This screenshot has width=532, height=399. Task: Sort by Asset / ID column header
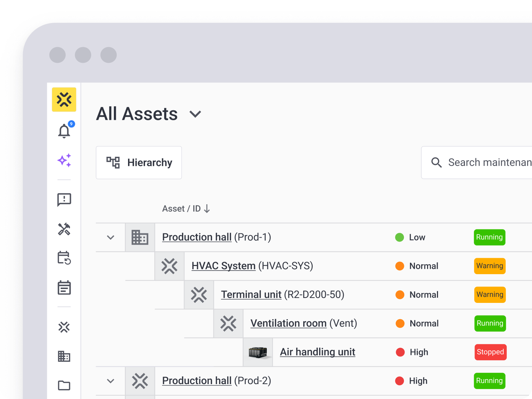[x=186, y=209]
